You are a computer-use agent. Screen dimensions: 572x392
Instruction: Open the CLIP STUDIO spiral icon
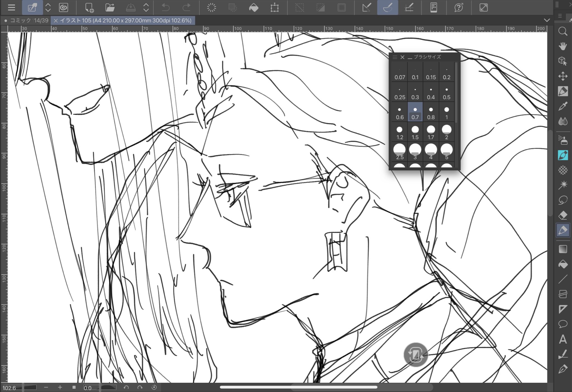[64, 8]
